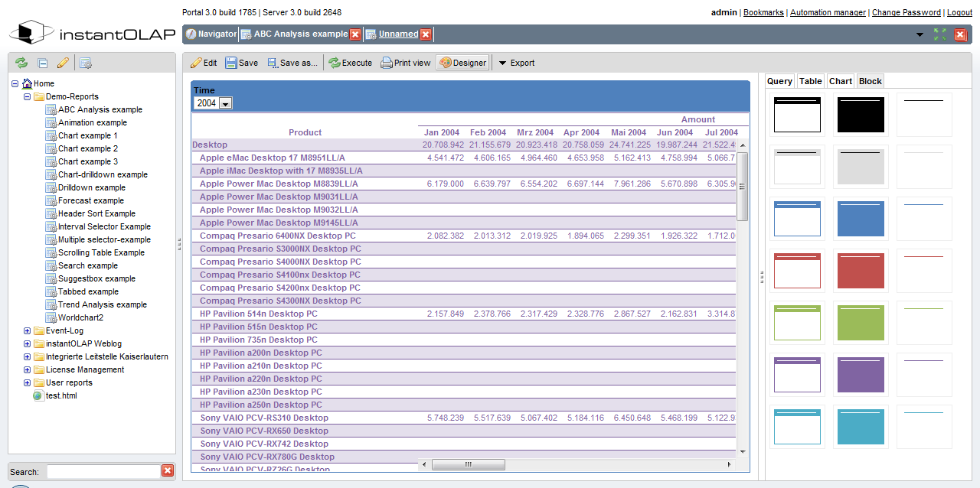Close the ABC Analysis example tab
980x488 pixels.
coord(355,34)
